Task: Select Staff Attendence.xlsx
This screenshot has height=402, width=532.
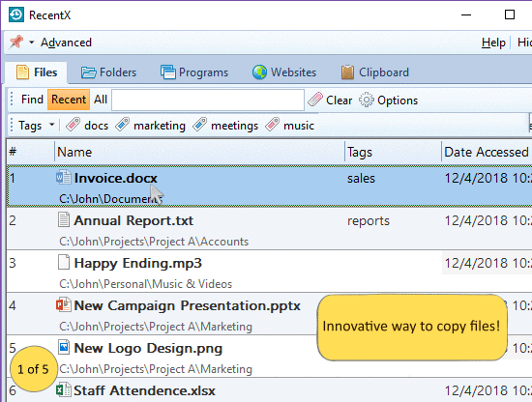Action: (270, 390)
